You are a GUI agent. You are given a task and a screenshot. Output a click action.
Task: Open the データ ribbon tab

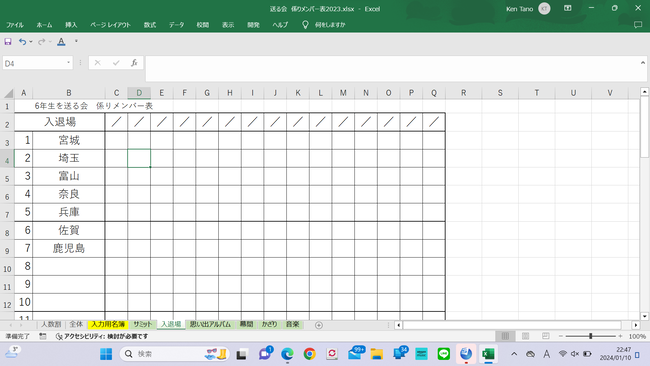point(176,25)
